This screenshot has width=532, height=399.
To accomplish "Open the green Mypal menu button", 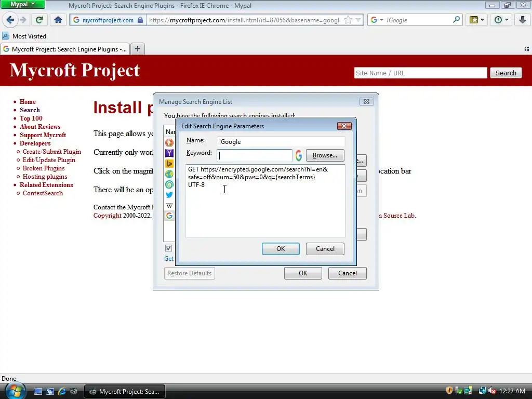I will point(22,4).
